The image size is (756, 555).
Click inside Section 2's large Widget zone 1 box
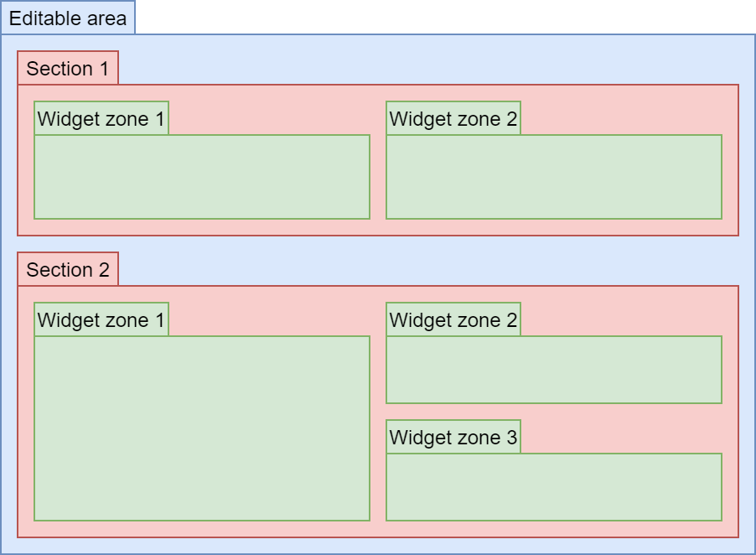coord(202,428)
